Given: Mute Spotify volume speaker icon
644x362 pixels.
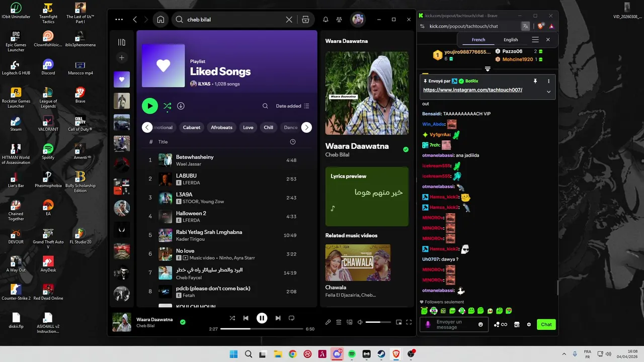Looking at the screenshot, I should point(360,322).
